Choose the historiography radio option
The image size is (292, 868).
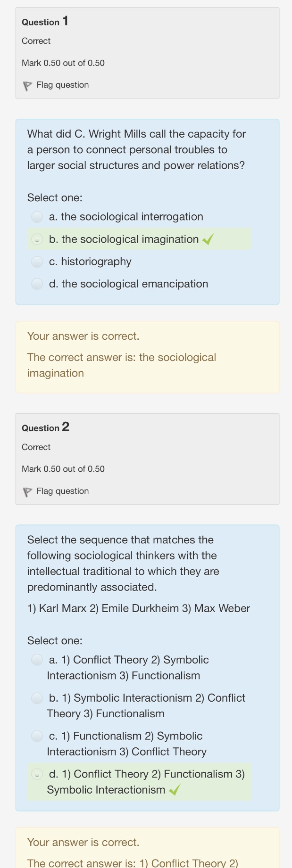click(37, 262)
